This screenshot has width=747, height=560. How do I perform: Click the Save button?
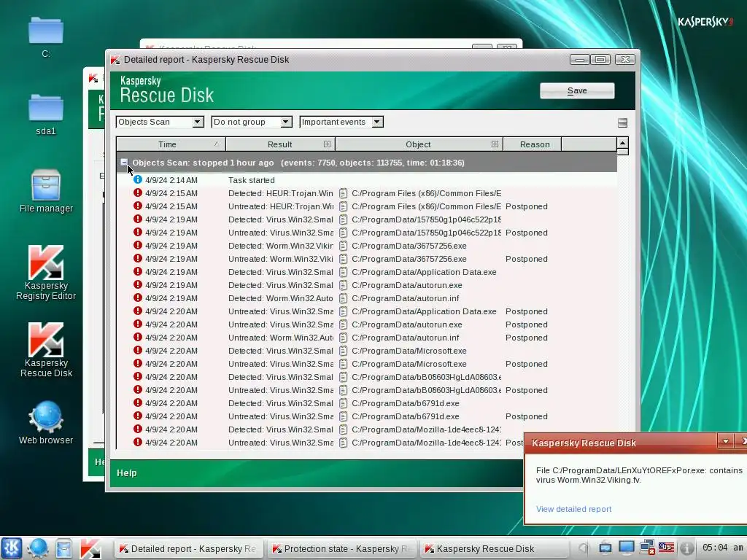click(577, 90)
